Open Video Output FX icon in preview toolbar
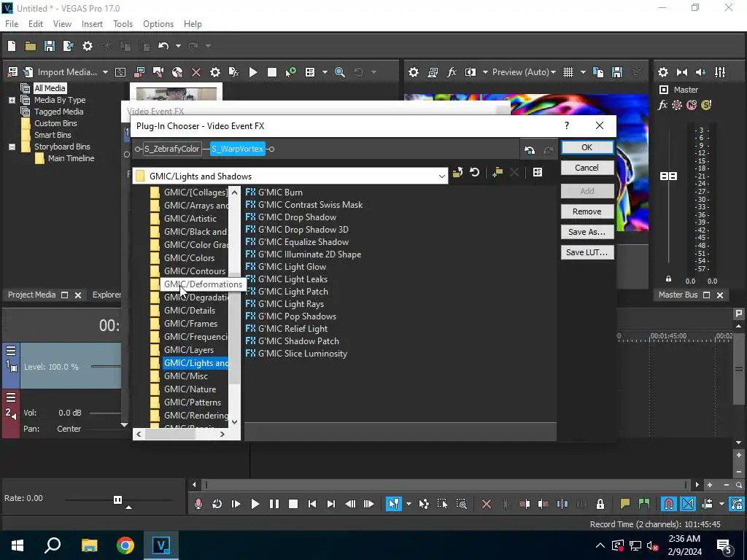 [452, 72]
